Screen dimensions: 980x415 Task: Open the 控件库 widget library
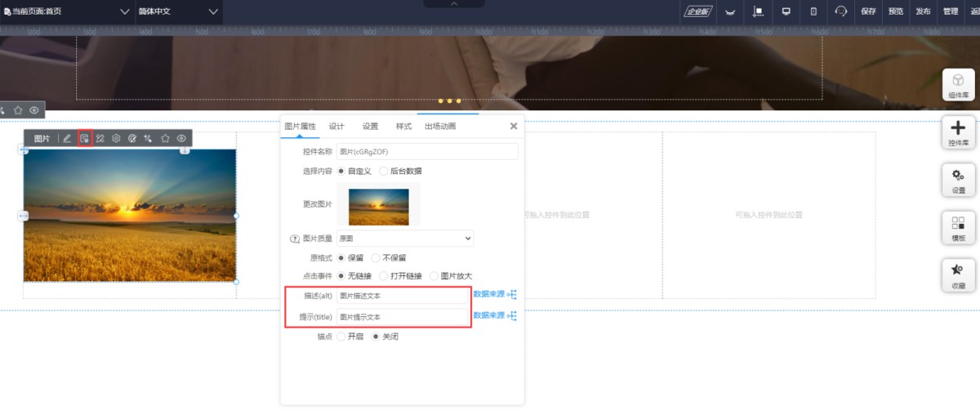pos(958,132)
